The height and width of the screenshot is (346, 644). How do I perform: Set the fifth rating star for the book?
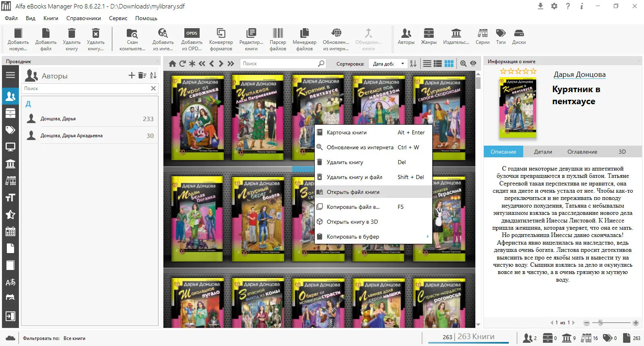533,71
